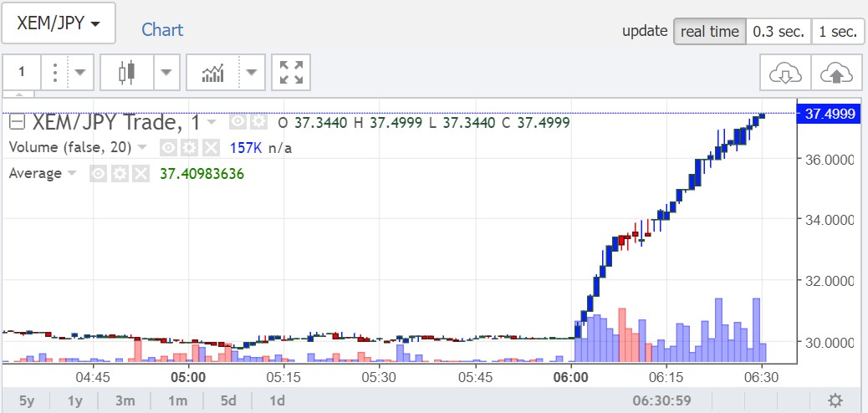The height and width of the screenshot is (413, 868).
Task: Open Volume indicator settings gear
Action: [189, 147]
